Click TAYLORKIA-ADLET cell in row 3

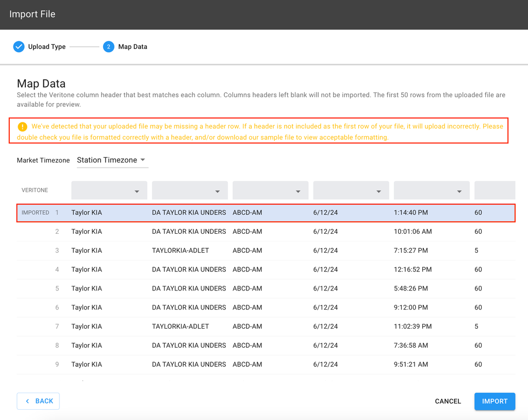[180, 251]
